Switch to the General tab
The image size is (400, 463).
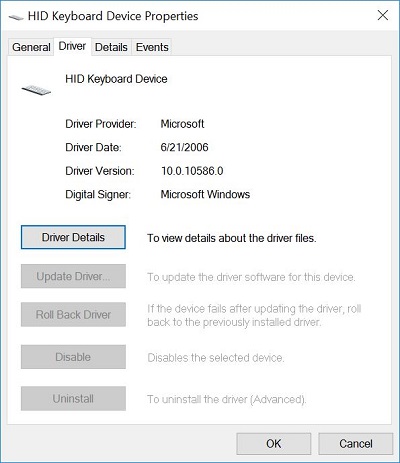click(x=31, y=47)
